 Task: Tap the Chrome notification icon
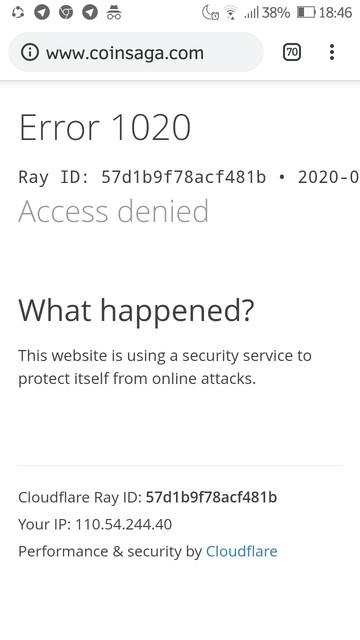(66, 13)
